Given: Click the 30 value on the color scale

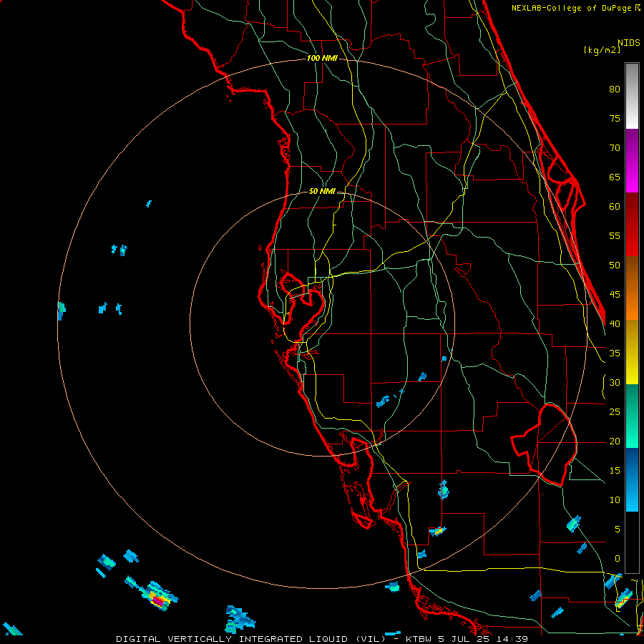Looking at the screenshot, I should [x=615, y=383].
